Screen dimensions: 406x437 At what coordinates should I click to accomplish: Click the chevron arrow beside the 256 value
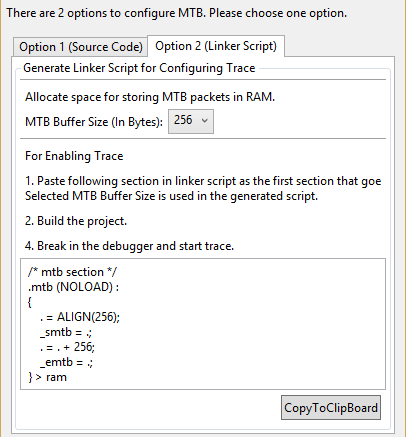(205, 121)
